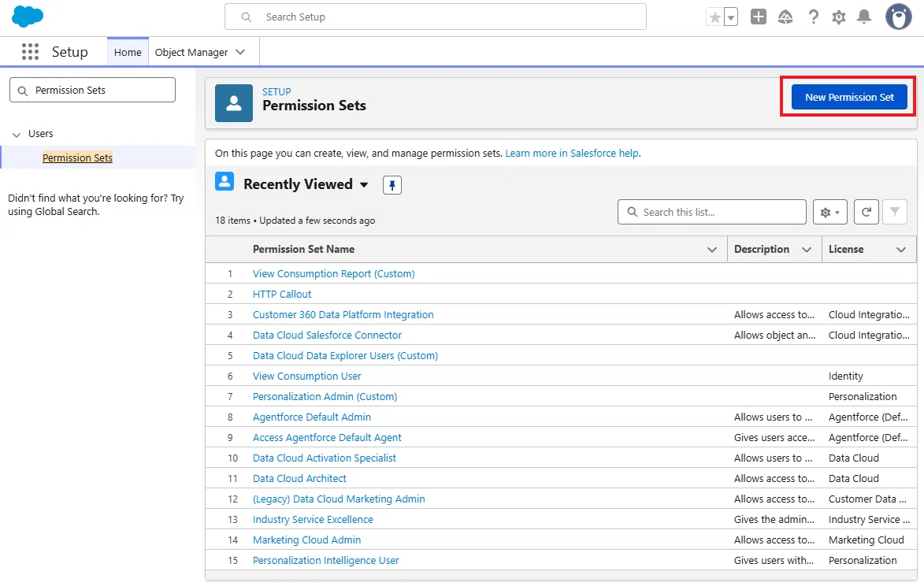Click 'Industry Service ...' license cell
Image resolution: width=924 pixels, height=586 pixels.
tap(869, 520)
